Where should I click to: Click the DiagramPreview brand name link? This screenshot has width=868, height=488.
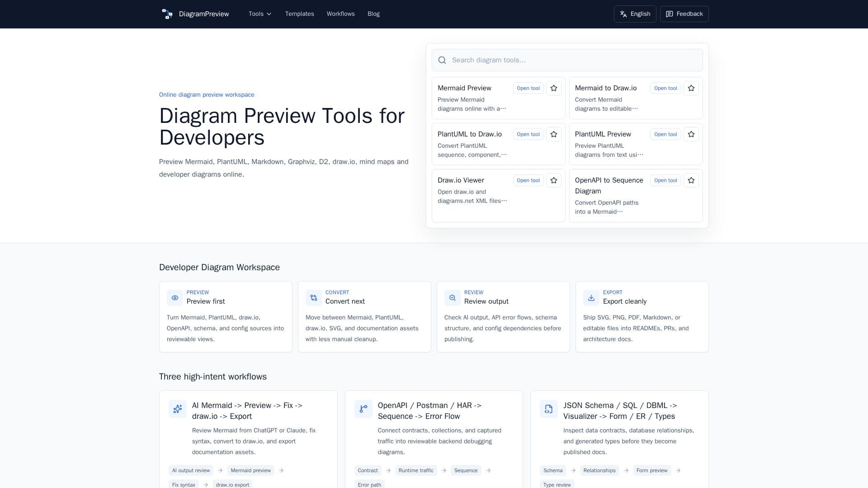point(204,14)
